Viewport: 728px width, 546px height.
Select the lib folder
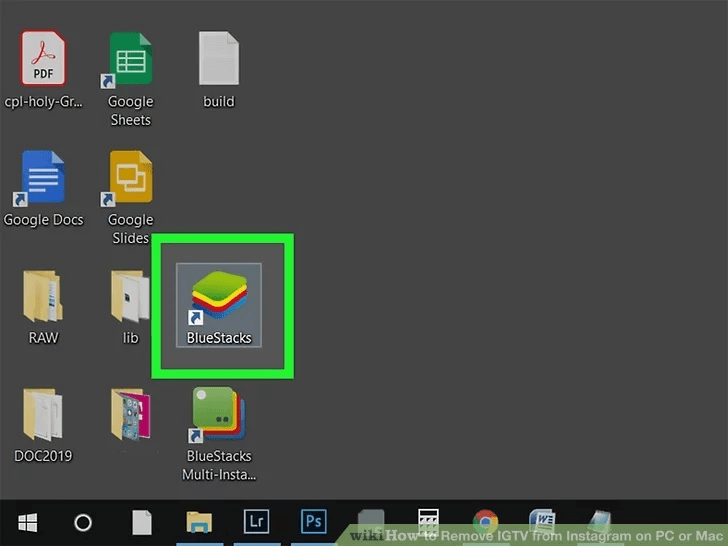click(x=130, y=306)
